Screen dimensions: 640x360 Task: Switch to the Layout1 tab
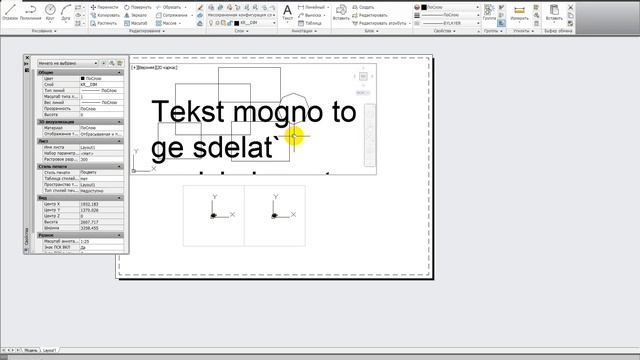pyautogui.click(x=49, y=350)
